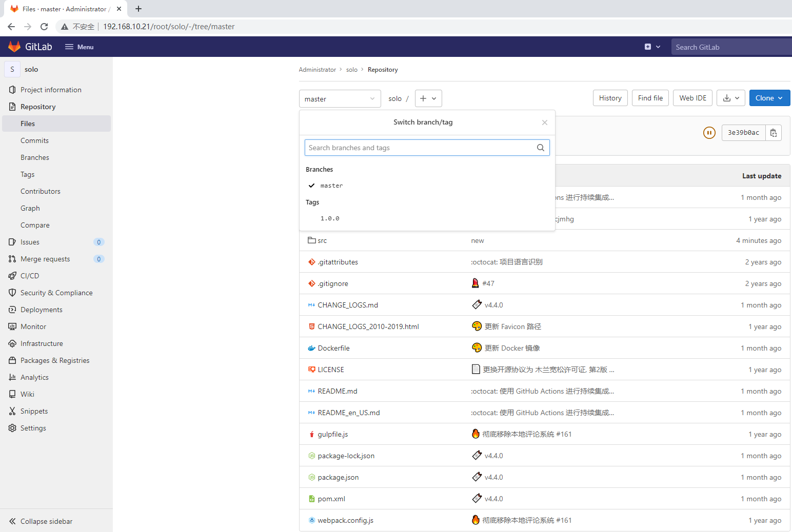Click the GitLab fox logo

pos(14,47)
